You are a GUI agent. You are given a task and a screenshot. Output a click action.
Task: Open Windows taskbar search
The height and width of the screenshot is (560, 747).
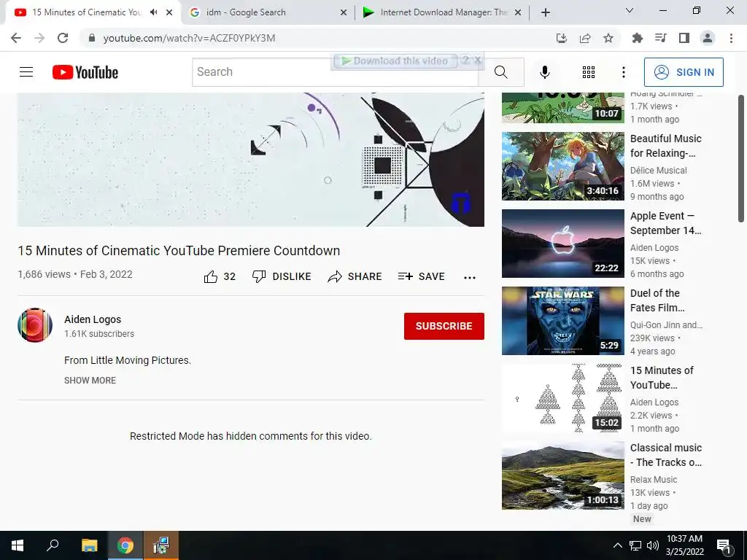coord(53,545)
